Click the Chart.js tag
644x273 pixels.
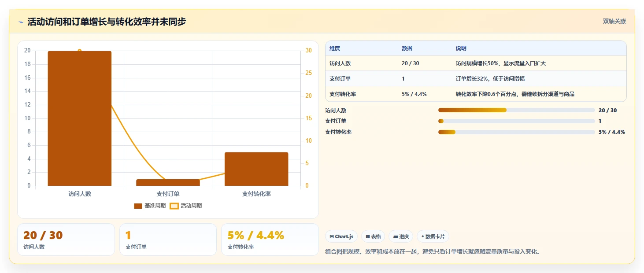click(x=341, y=236)
